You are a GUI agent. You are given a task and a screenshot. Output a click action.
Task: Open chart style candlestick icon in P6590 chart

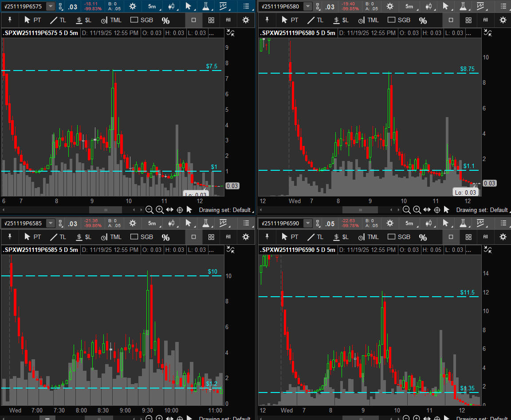point(428,223)
